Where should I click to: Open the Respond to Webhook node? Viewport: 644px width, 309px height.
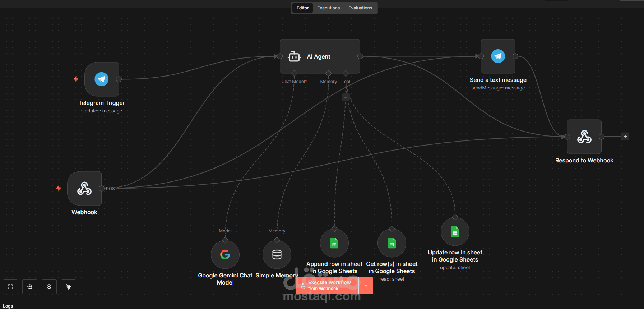[x=584, y=137]
